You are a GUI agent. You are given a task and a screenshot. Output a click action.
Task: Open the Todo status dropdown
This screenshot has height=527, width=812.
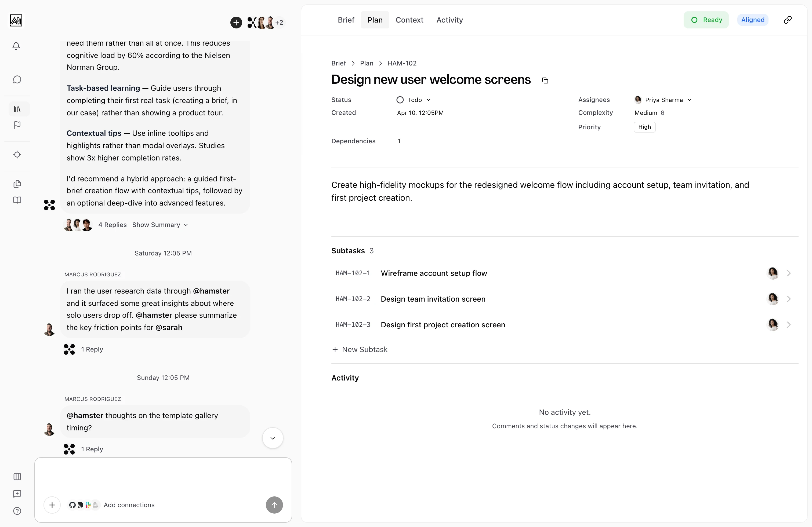click(429, 100)
